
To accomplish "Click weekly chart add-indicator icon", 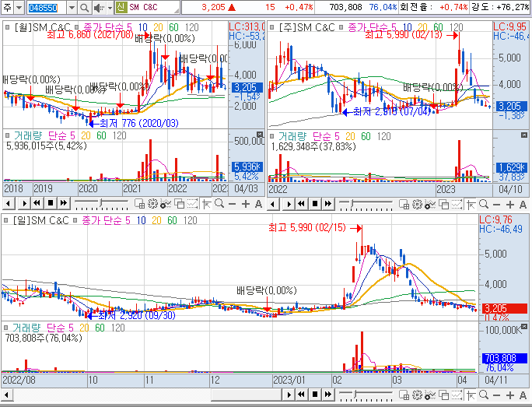I will [x=430, y=205].
